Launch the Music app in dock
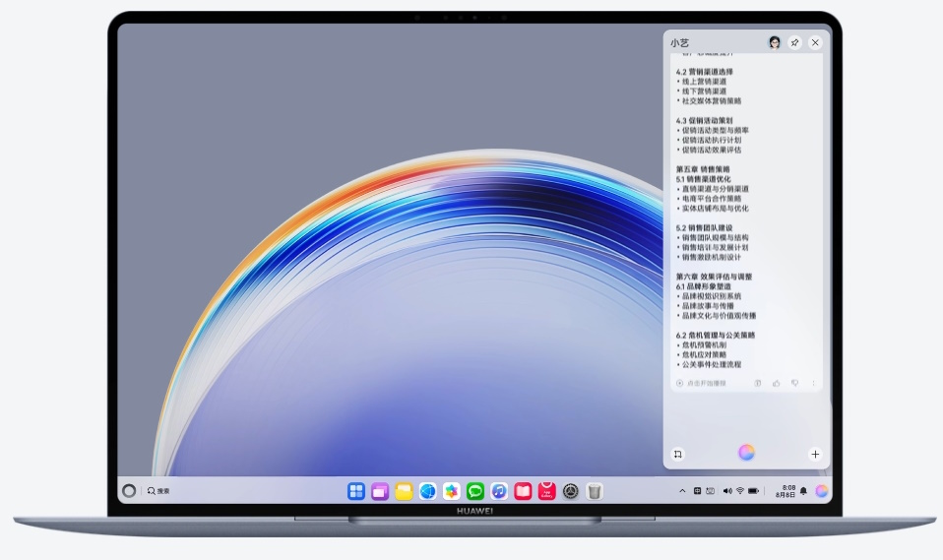Viewport: 943px width, 560px height. pyautogui.click(x=499, y=491)
